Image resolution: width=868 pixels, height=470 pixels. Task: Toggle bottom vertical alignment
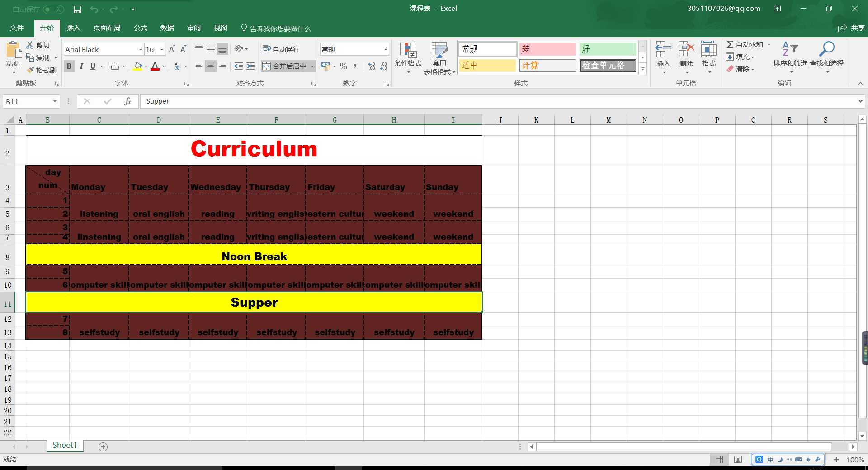tap(222, 49)
